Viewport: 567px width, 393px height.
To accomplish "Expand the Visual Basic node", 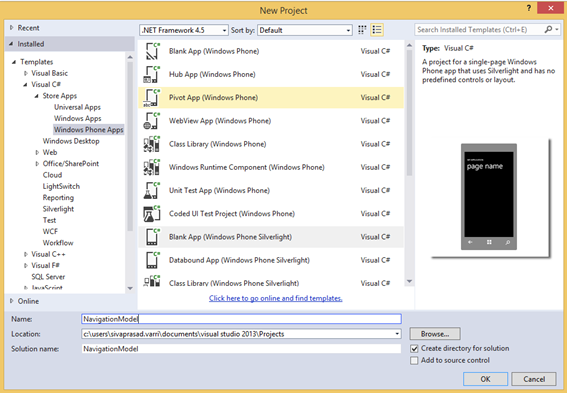I will (x=26, y=73).
